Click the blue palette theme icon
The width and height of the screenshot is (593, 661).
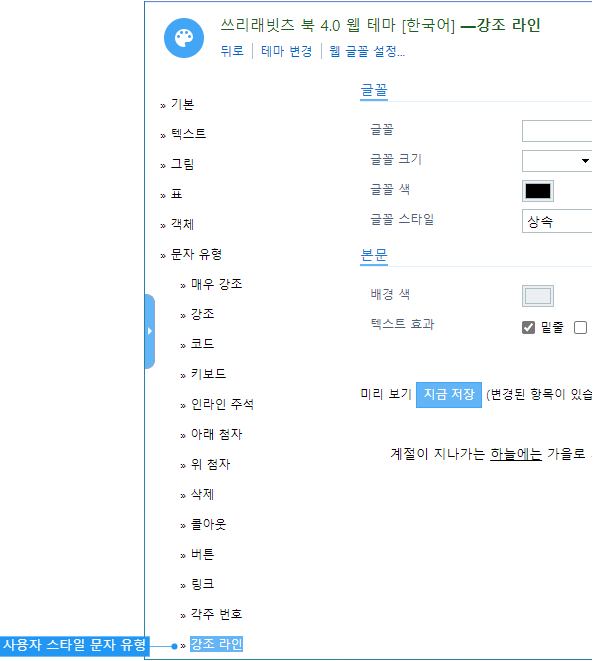(184, 38)
